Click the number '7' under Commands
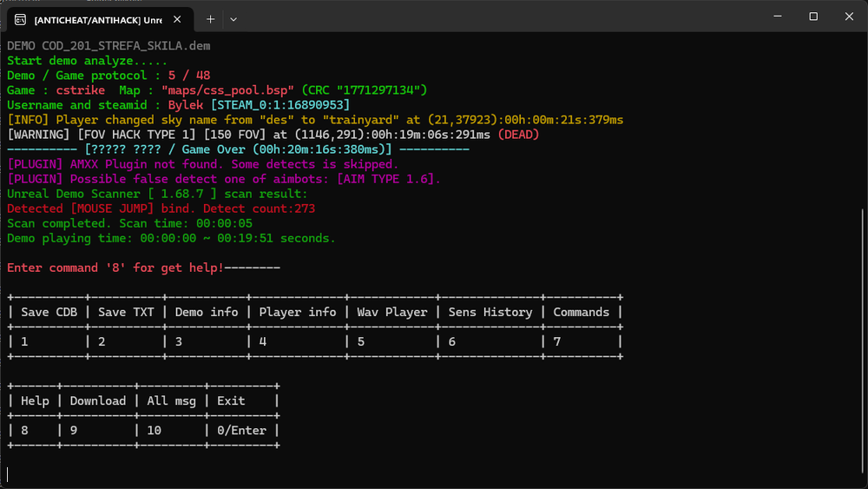Viewport: 868px width, 489px height. pyautogui.click(x=557, y=341)
